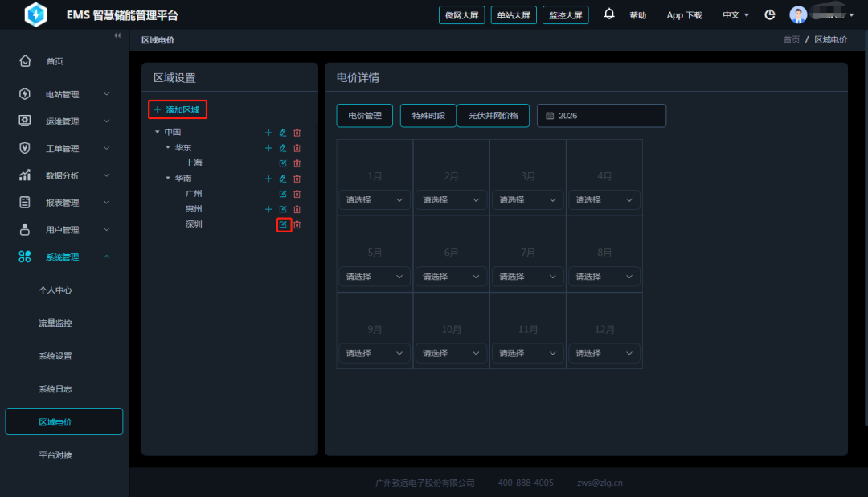
Task: Click trash icon in 广州 row
Action: (297, 194)
